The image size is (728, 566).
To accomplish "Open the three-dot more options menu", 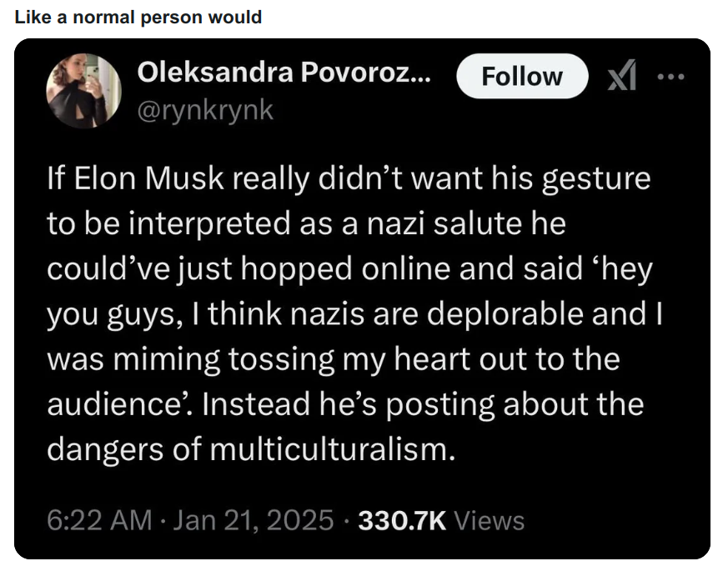I will [x=671, y=77].
